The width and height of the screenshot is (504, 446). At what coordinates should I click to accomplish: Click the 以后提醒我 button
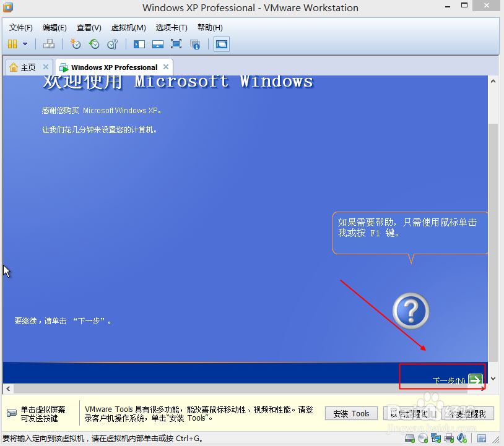coord(409,414)
